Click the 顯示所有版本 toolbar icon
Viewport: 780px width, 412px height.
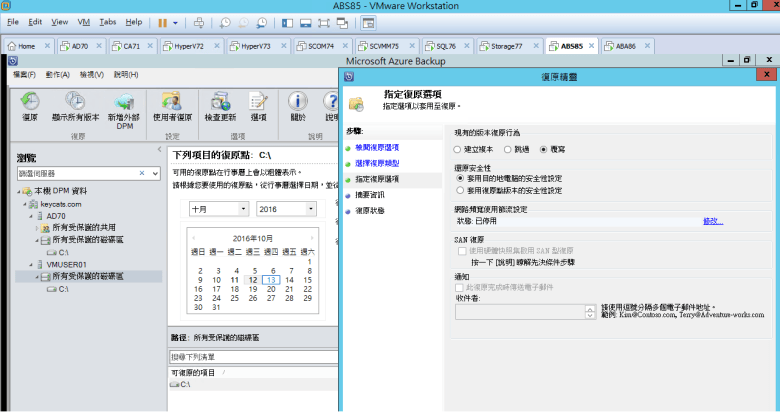pos(75,102)
